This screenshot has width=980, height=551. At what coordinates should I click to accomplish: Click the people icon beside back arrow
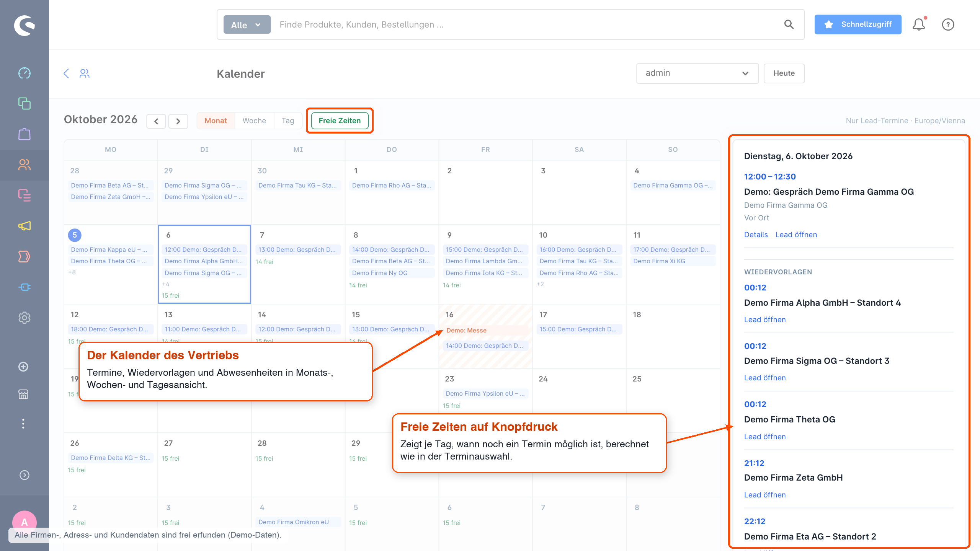85,73
